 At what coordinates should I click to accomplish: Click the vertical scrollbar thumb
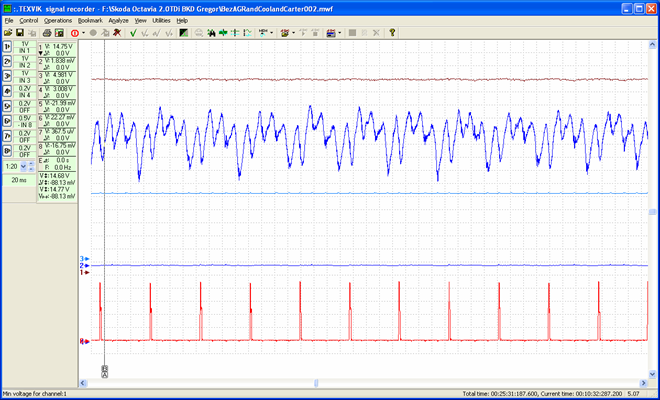click(653, 212)
